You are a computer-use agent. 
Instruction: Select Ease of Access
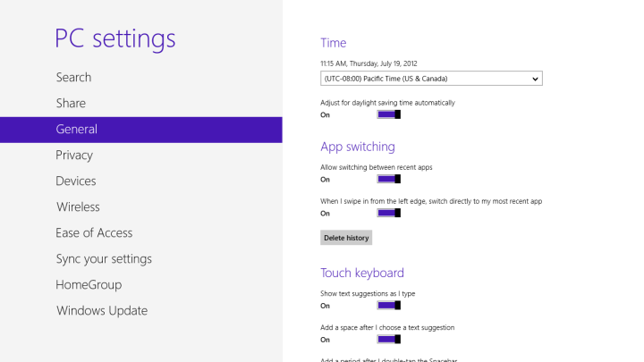[x=94, y=233]
